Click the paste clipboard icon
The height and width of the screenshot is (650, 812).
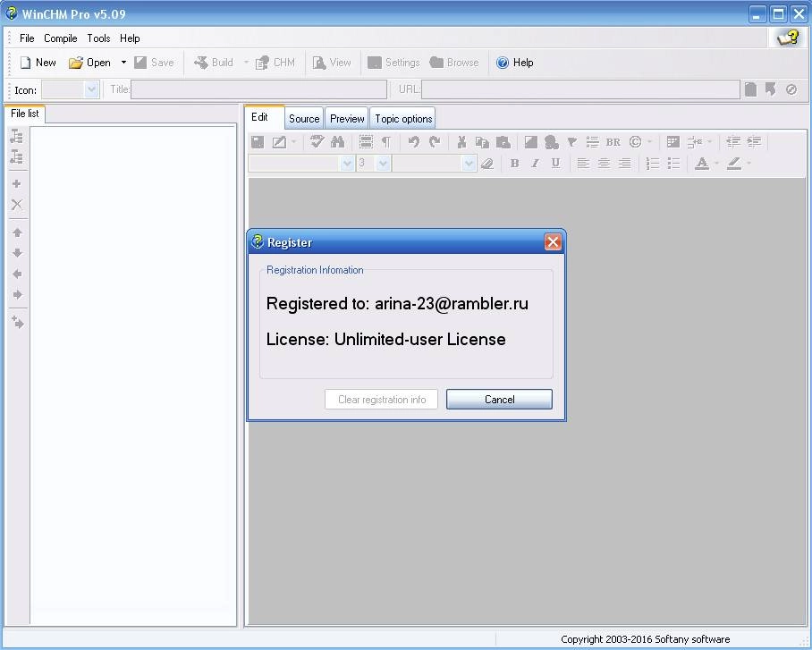pyautogui.click(x=503, y=142)
